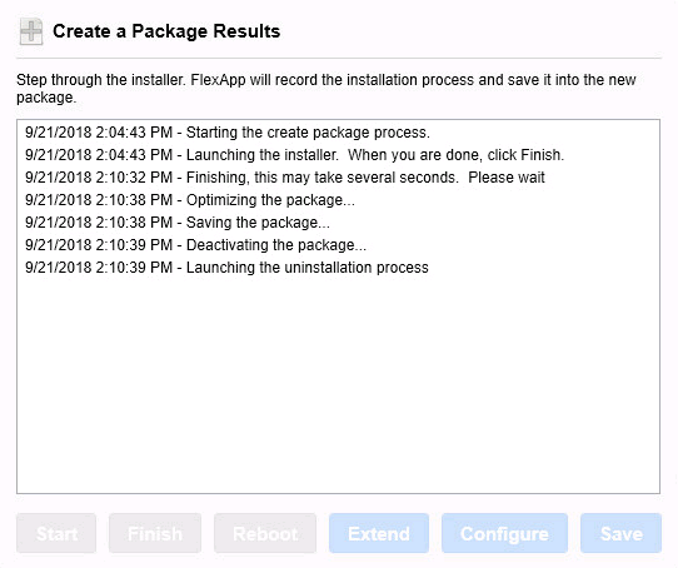The image size is (678, 568).
Task: Click the 2:04:43 PM timestamp on the first entry
Action: click(x=134, y=132)
